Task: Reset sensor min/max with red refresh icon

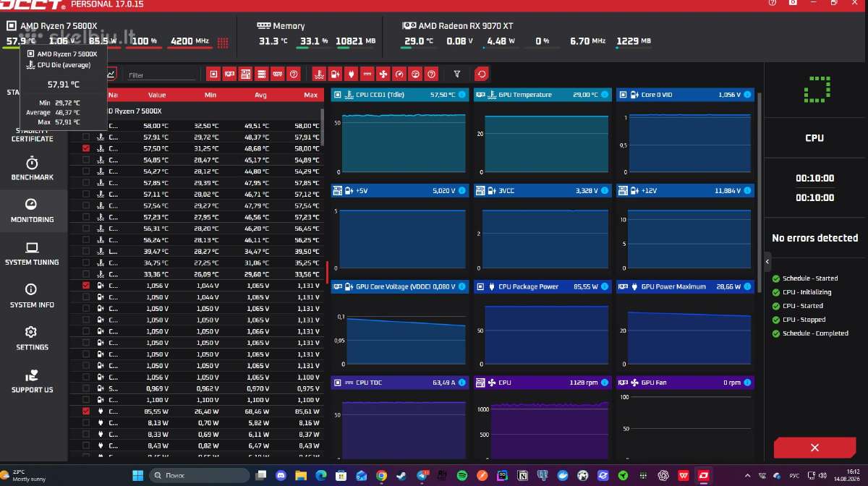Action: pos(481,74)
